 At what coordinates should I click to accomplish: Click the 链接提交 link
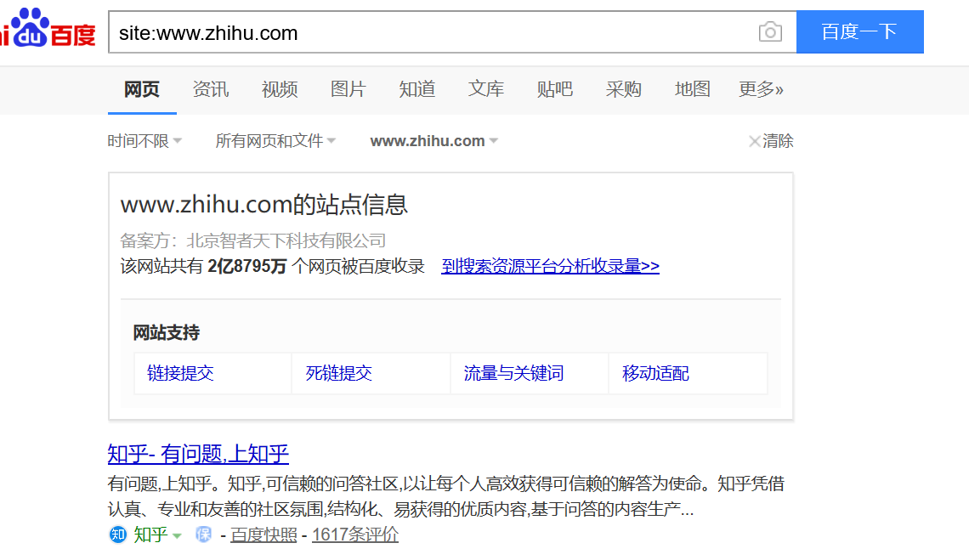point(180,373)
